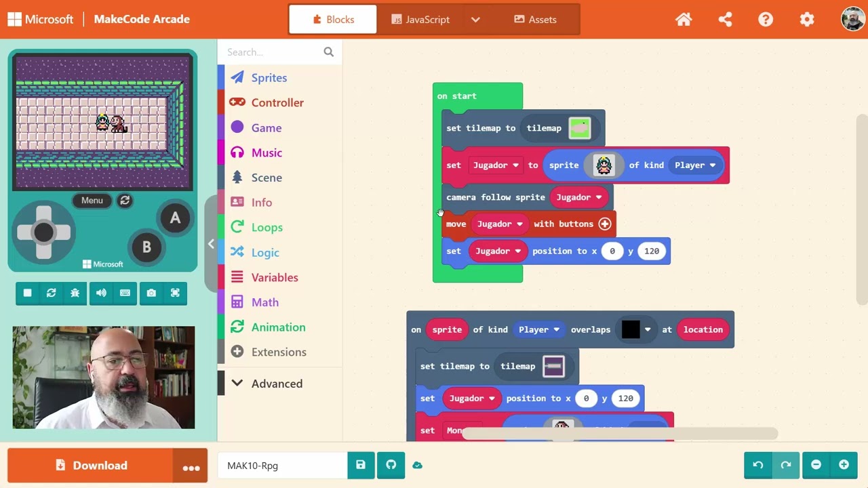Open the Music toolbox category

[279, 153]
